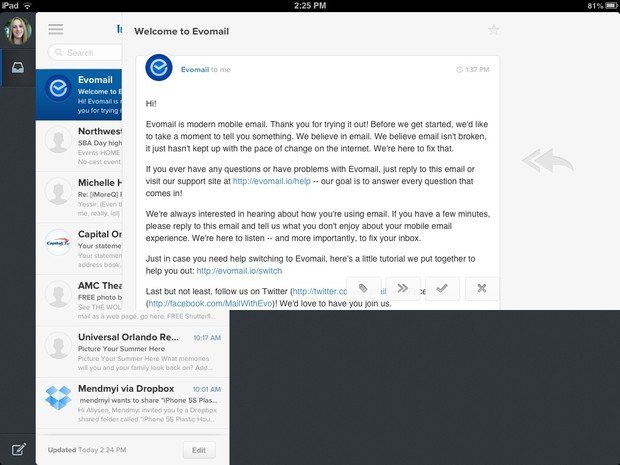
Task: Open the hamburger menu icon
Action: click(56, 29)
